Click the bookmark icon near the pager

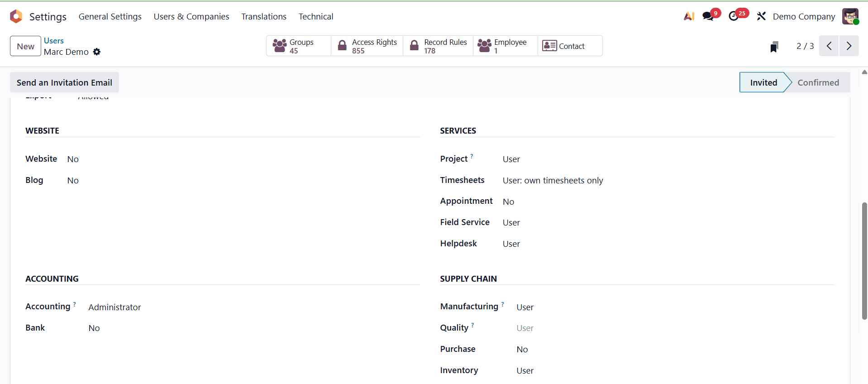(x=774, y=46)
